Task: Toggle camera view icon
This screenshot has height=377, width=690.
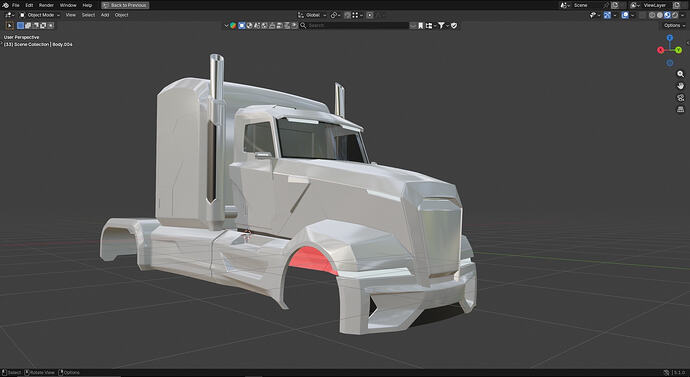Action: click(680, 97)
